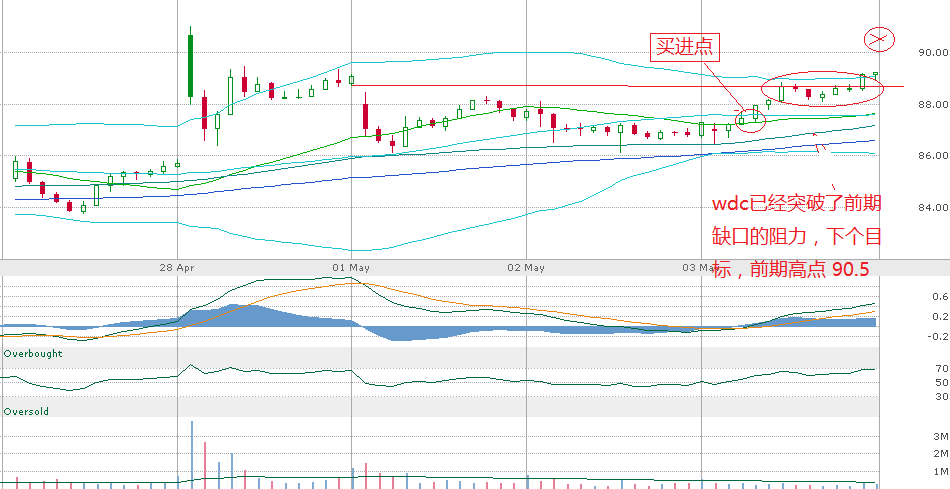Viewport: 950px width, 489px height.
Task: Click the Oversold indicator label
Action: pyautogui.click(x=26, y=411)
